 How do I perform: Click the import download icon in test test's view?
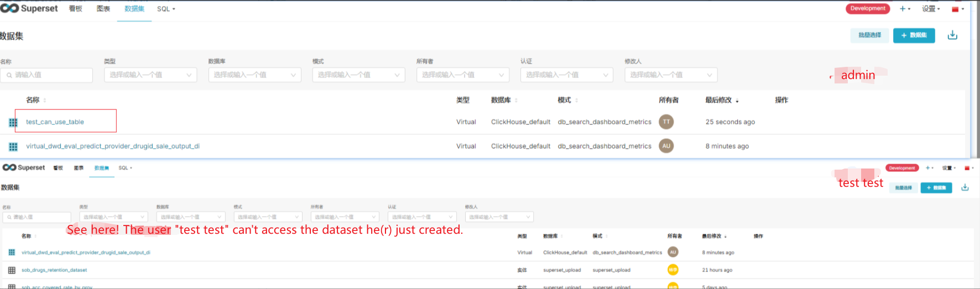(x=965, y=188)
